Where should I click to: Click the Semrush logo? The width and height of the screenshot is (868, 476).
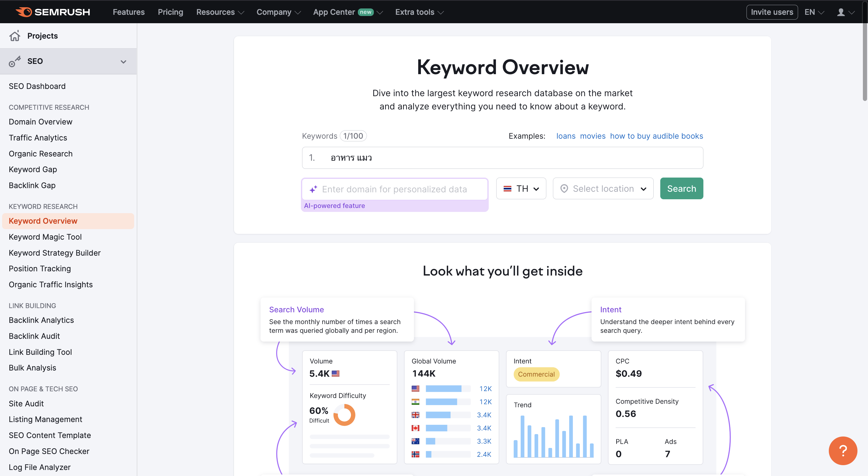point(52,12)
